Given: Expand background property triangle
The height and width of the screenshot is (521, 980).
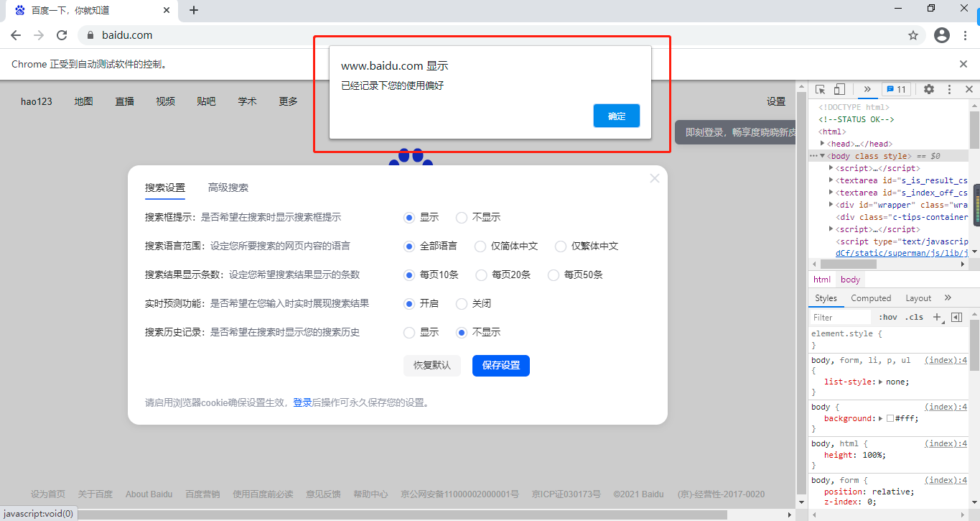Looking at the screenshot, I should point(881,418).
